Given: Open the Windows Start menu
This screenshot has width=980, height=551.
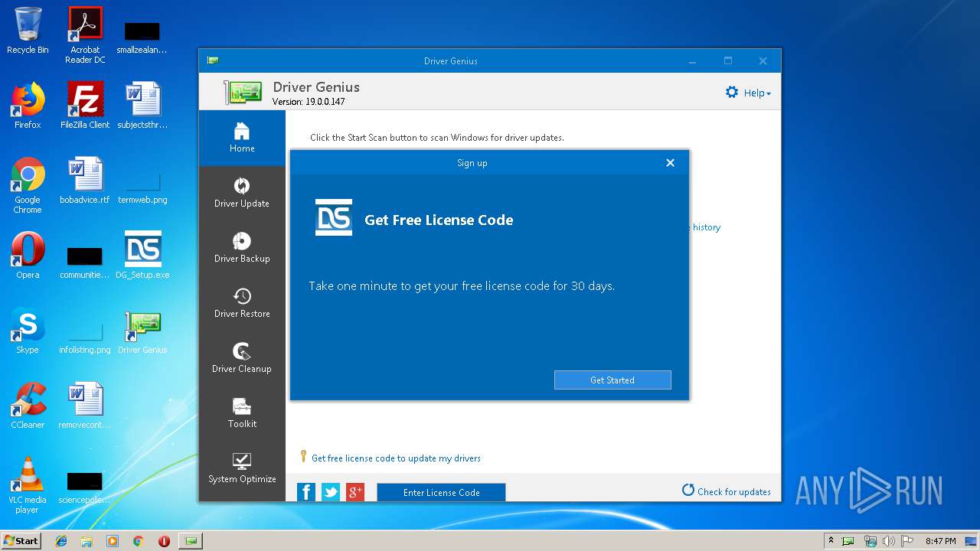Looking at the screenshot, I should click(21, 540).
